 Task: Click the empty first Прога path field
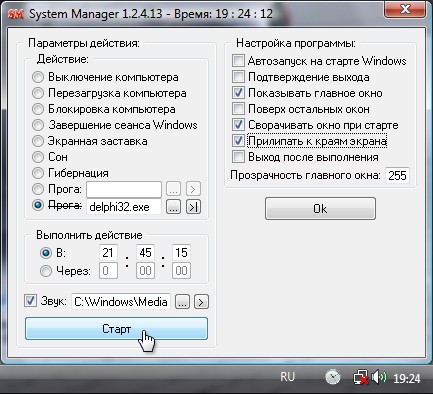tap(124, 189)
